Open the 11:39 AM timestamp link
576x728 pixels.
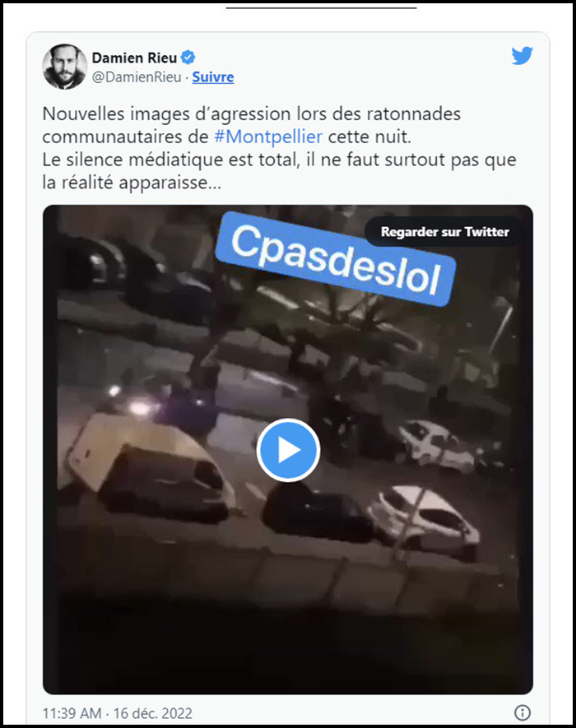(x=72, y=713)
